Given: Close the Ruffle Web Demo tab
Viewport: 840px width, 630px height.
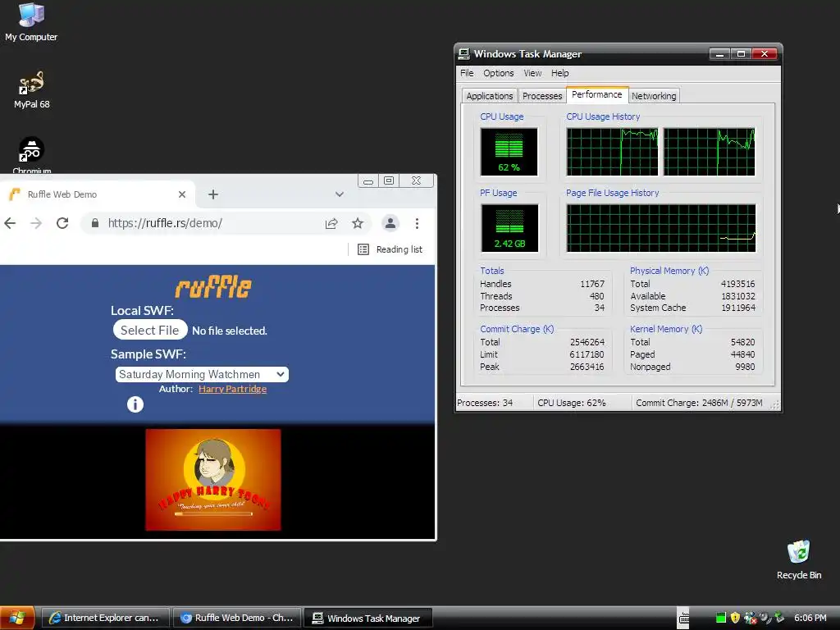Looking at the screenshot, I should click(x=182, y=194).
